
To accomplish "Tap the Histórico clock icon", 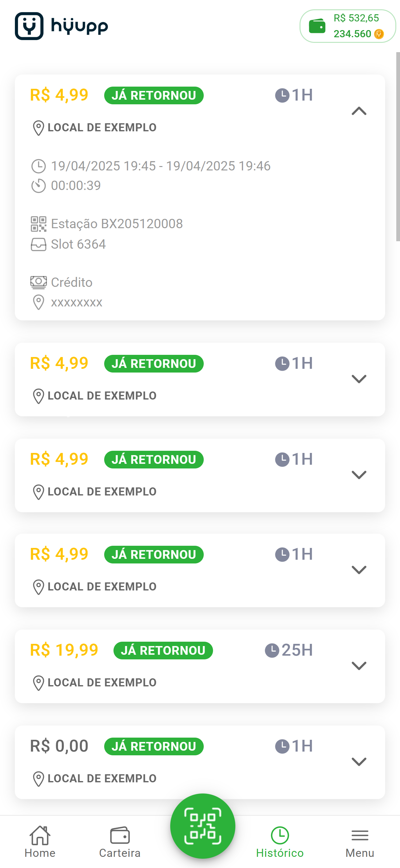I will point(280,835).
